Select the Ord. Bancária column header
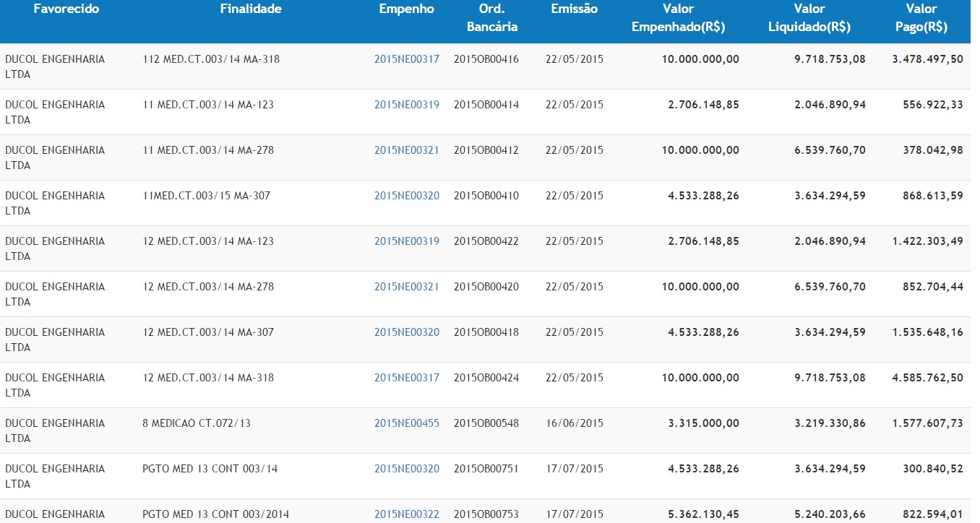 tap(491, 18)
